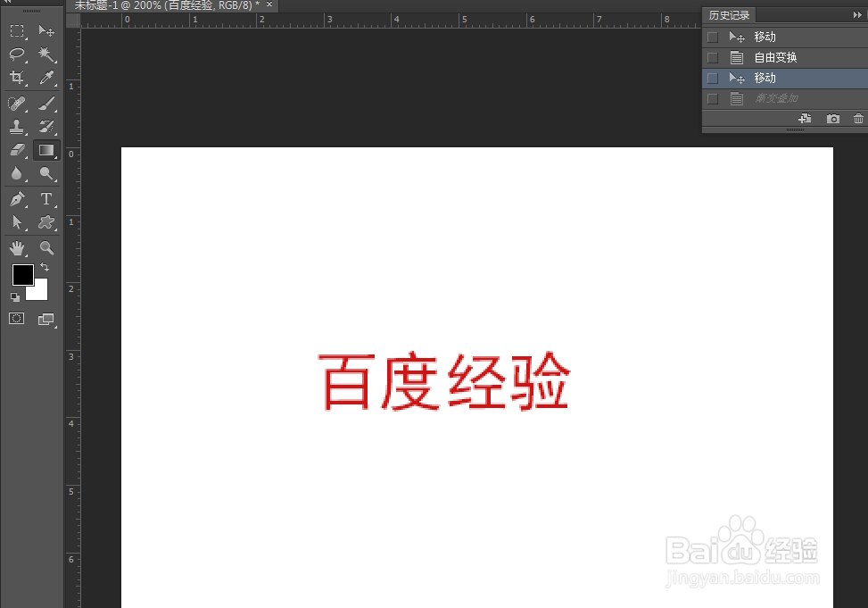The width and height of the screenshot is (868, 608).
Task: Select the Path Selection tool
Action: point(17,223)
